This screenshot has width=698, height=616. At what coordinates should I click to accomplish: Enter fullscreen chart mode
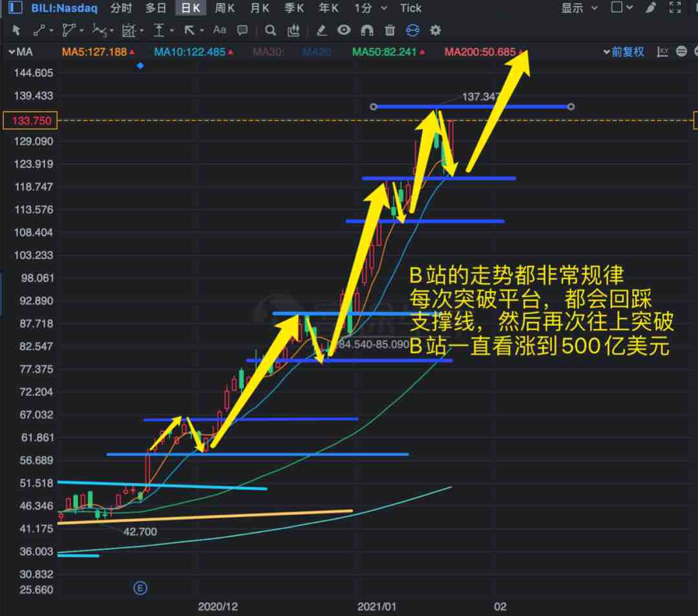(675, 8)
